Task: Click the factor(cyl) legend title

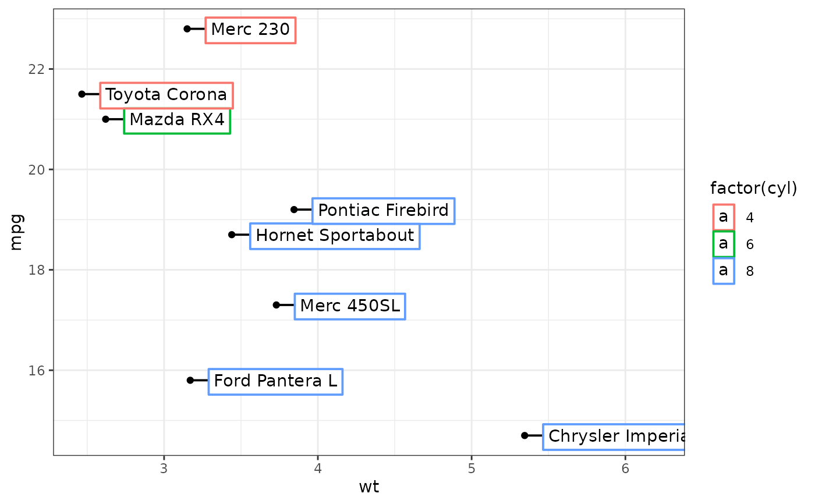Action: [753, 189]
